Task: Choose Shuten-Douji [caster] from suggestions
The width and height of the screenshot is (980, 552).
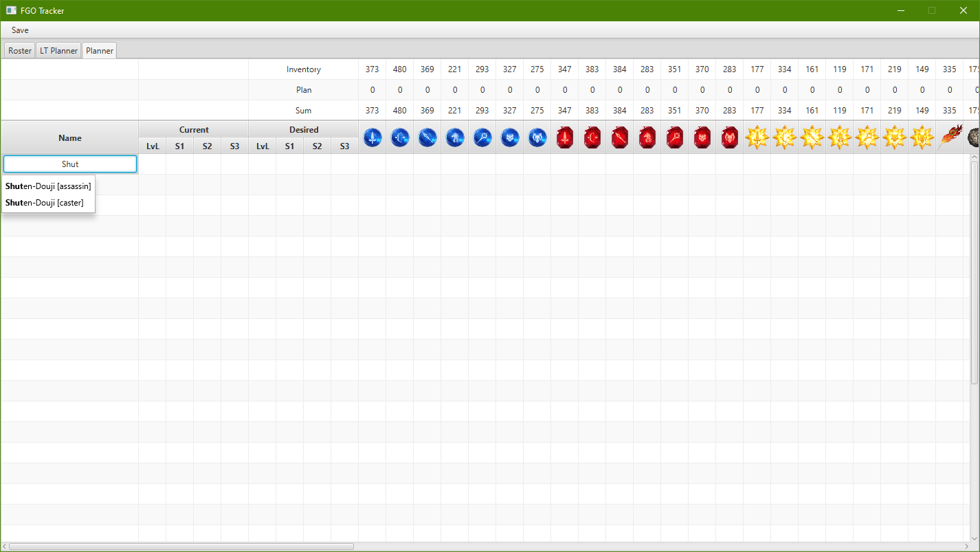Action: pyautogui.click(x=48, y=203)
